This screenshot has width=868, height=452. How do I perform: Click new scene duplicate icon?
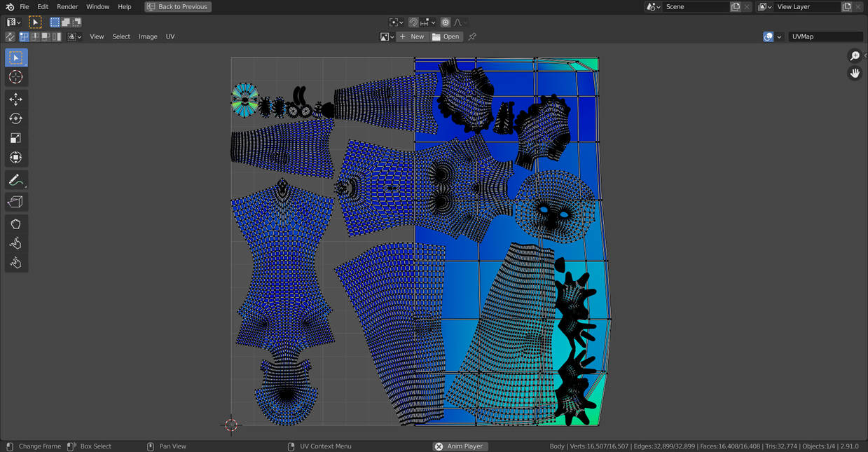(736, 6)
